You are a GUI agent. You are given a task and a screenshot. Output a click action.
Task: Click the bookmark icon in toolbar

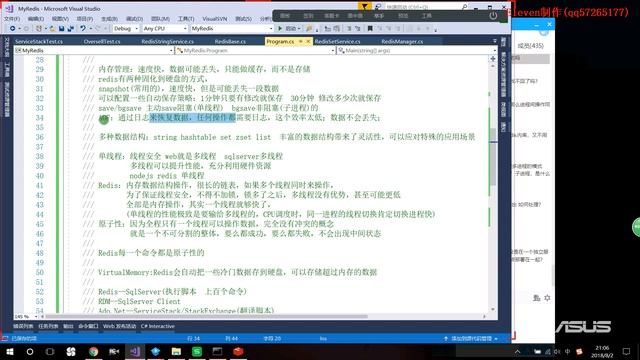(370, 29)
